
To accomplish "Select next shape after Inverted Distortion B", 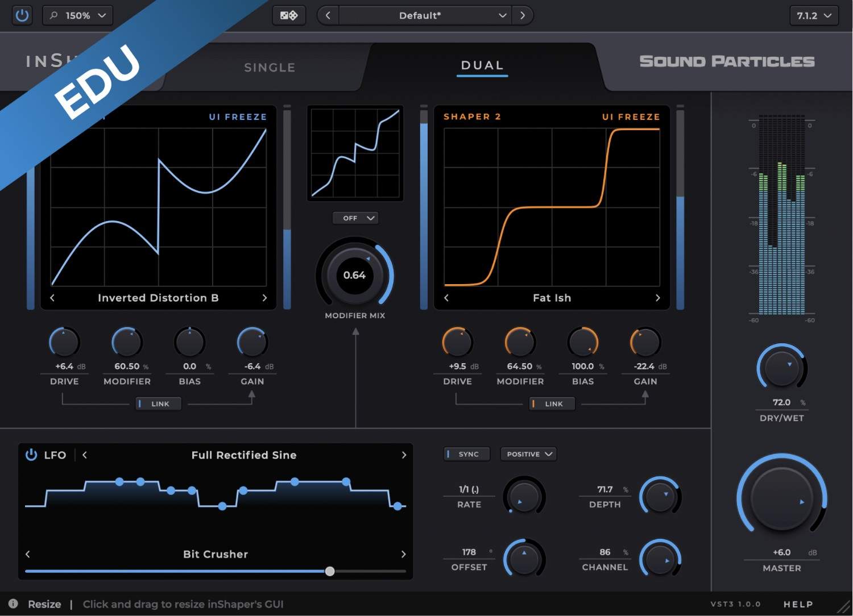I will click(264, 298).
